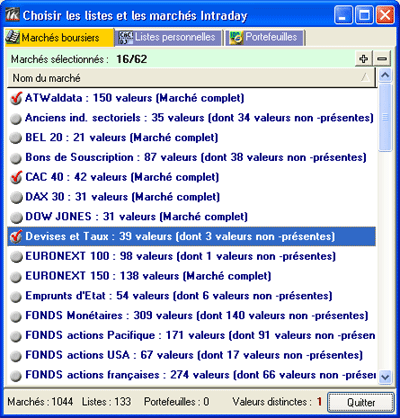Tick the BEL 20 market bullet
Viewport: 400px width, 418px height.
(16, 138)
